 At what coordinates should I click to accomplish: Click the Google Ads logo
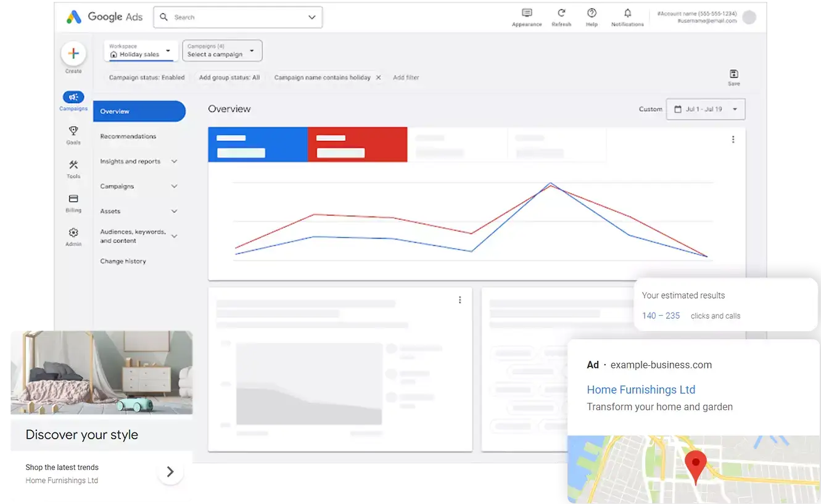[x=104, y=17]
